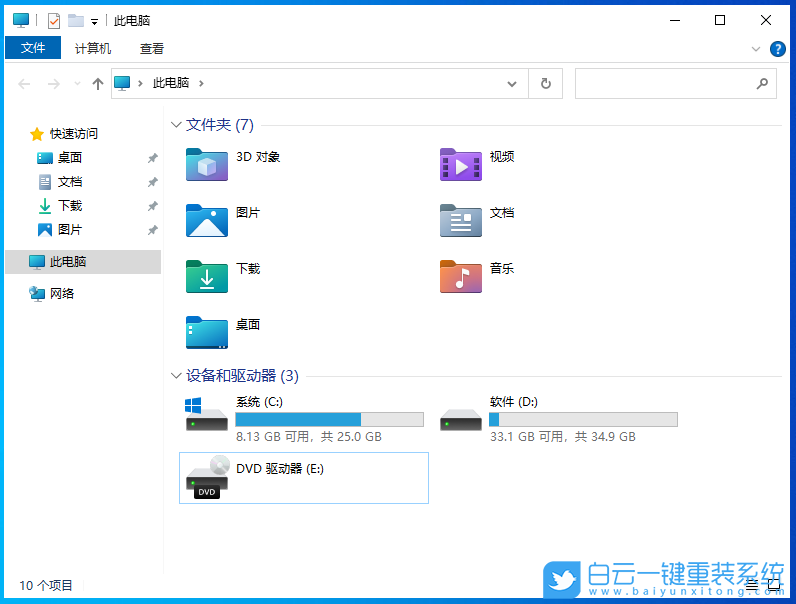Open the 查看 ribbon tab
796x604 pixels.
(152, 49)
